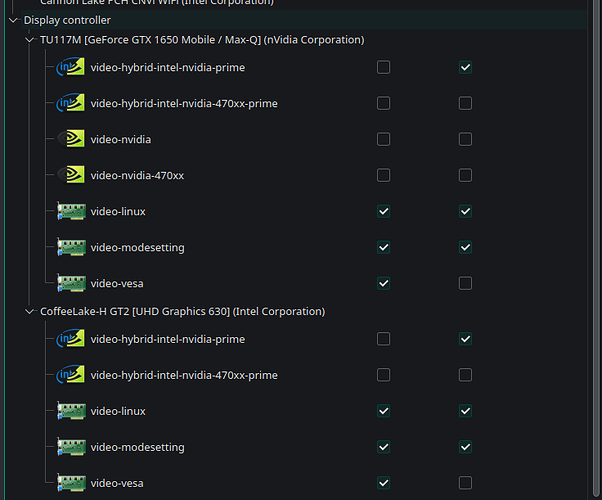Tick the unchecked box of video-vesa under TU117M
602x500 pixels.
tap(465, 283)
